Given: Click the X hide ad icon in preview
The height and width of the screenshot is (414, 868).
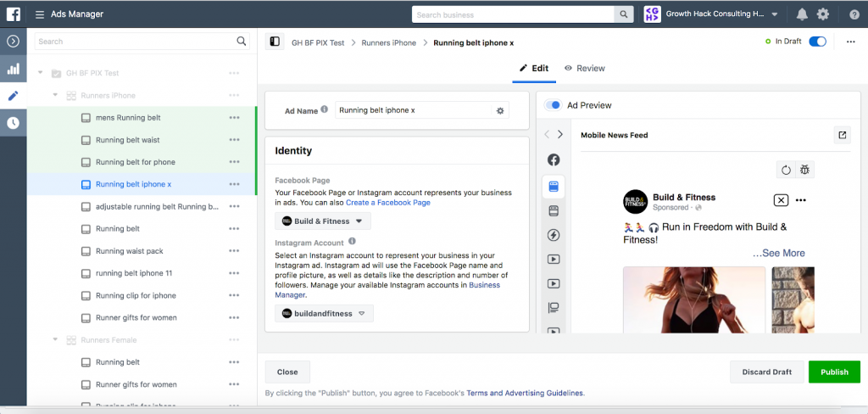Looking at the screenshot, I should 781,200.
